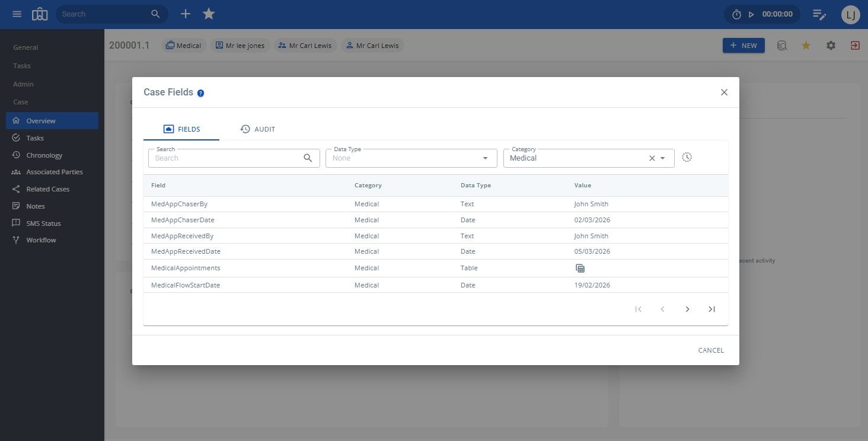Click the history clock icon next to Category filter
This screenshot has height=441, width=868.
click(x=687, y=157)
